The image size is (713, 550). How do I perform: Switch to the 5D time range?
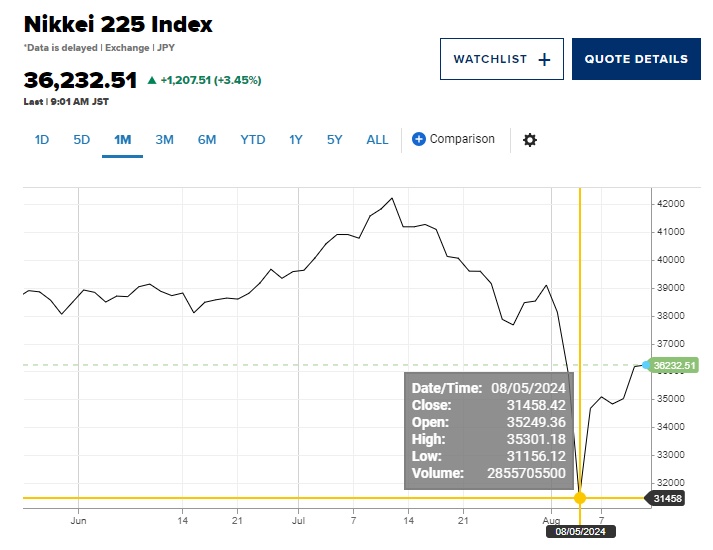pos(82,140)
